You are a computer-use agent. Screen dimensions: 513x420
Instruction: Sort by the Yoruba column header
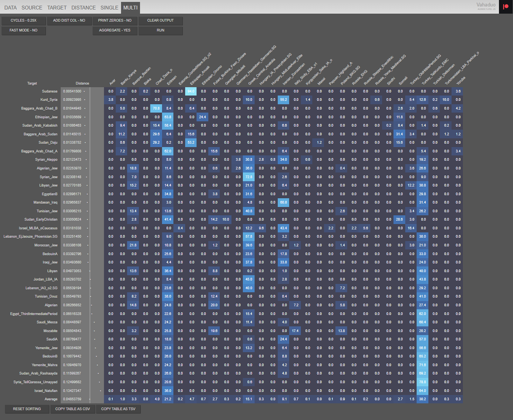click(460, 80)
